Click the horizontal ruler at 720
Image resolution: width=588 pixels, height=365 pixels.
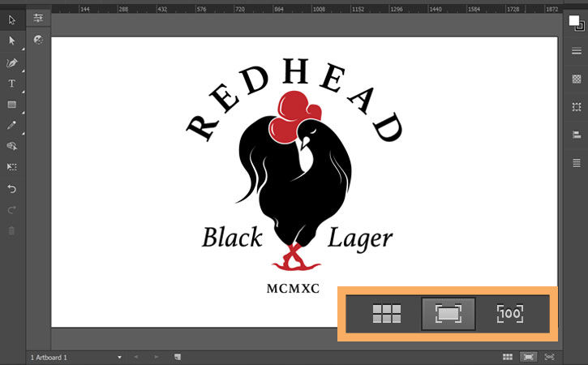(x=240, y=9)
